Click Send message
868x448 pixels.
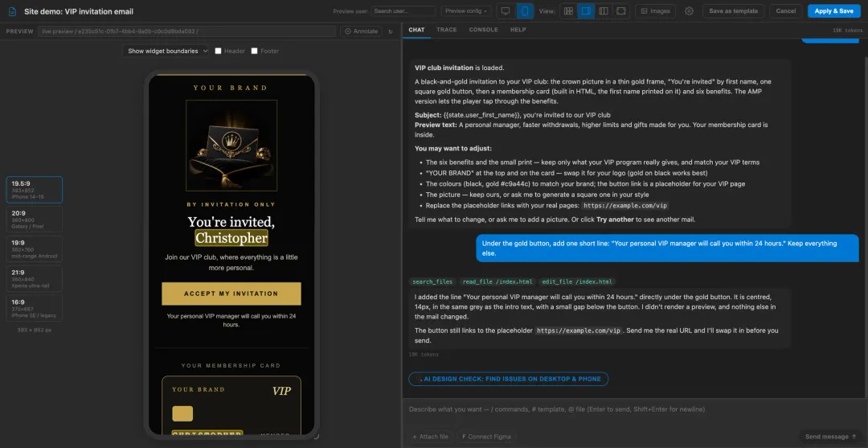coord(830,437)
